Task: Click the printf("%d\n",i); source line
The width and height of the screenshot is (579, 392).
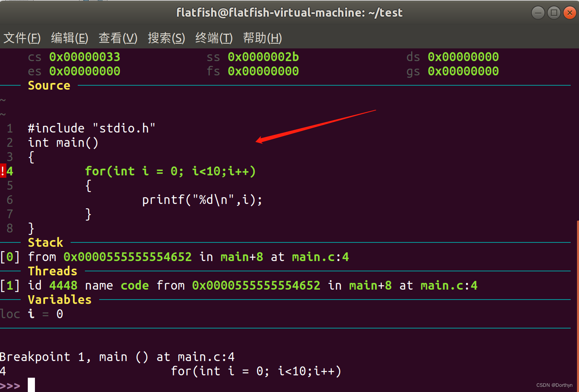Action: click(202, 200)
